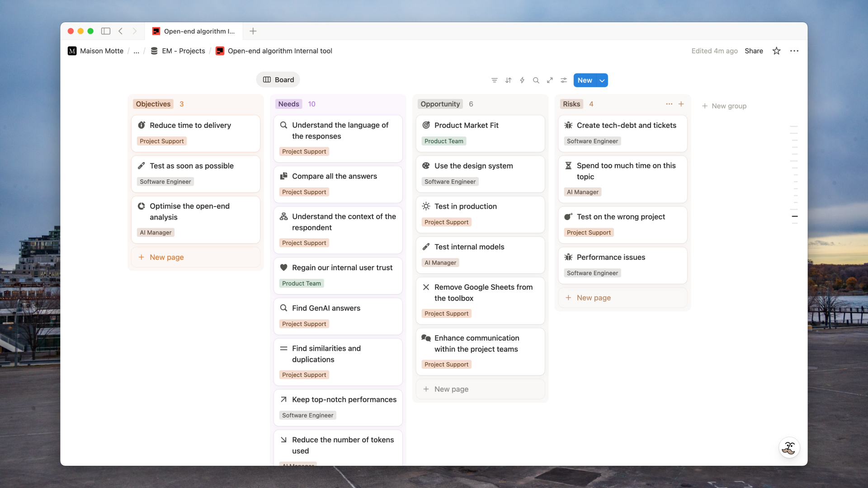Add New page under Objectives column
Viewport: 868px width, 488px height.
click(x=166, y=257)
